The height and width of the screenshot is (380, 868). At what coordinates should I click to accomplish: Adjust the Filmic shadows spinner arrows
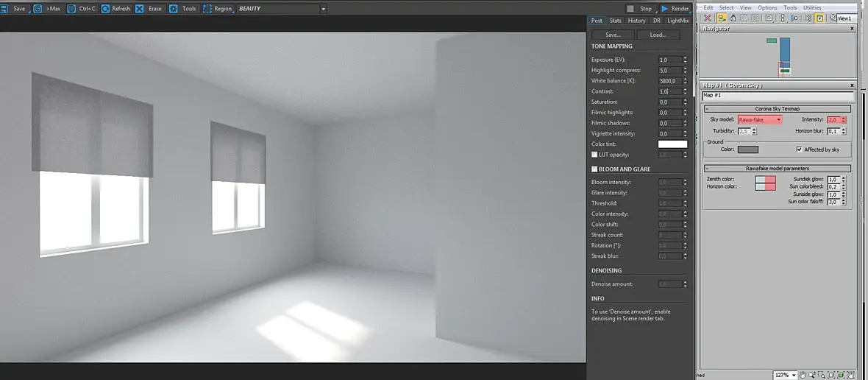686,123
